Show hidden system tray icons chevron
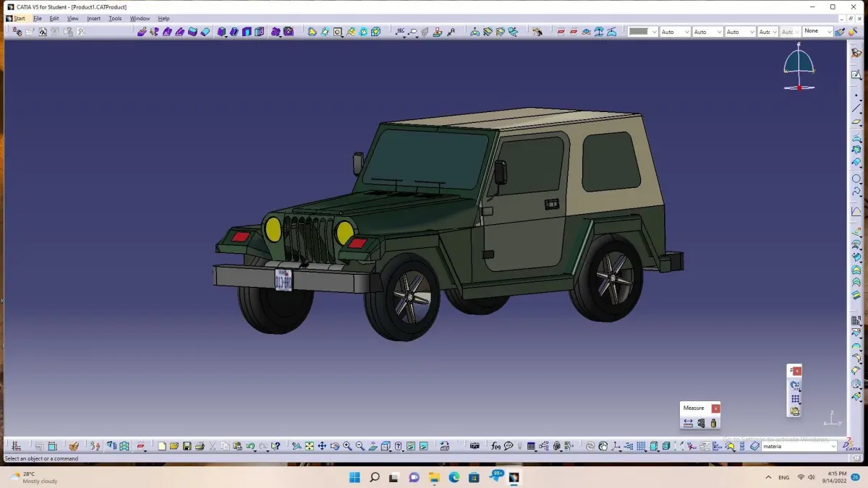Image resolution: width=868 pixels, height=488 pixels. (768, 477)
